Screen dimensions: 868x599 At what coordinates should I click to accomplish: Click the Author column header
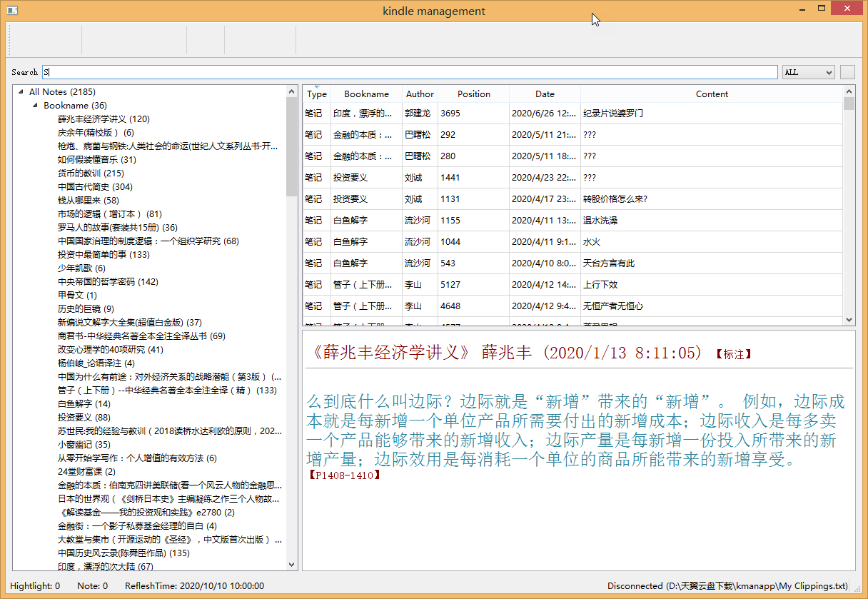(420, 94)
